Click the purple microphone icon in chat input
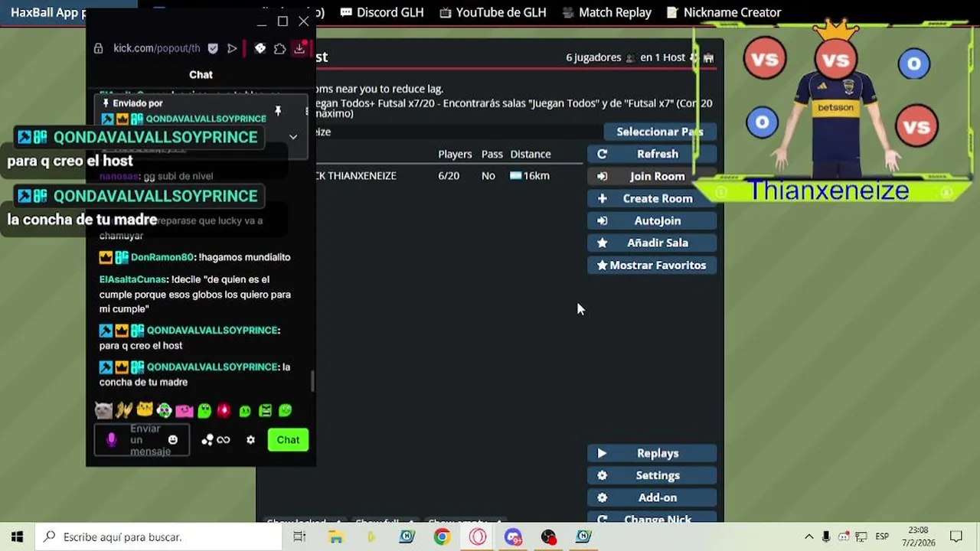 point(112,440)
